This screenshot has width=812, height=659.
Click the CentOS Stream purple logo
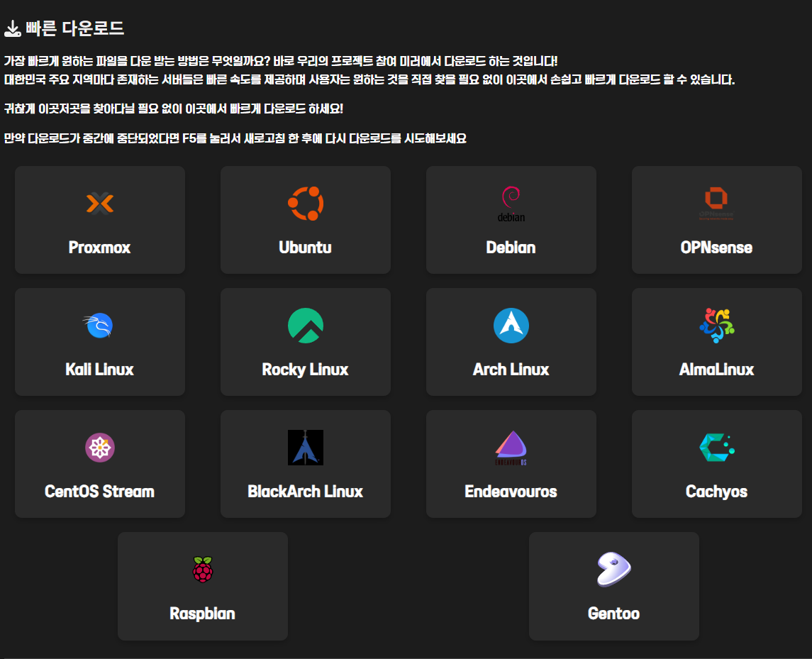pyautogui.click(x=100, y=448)
